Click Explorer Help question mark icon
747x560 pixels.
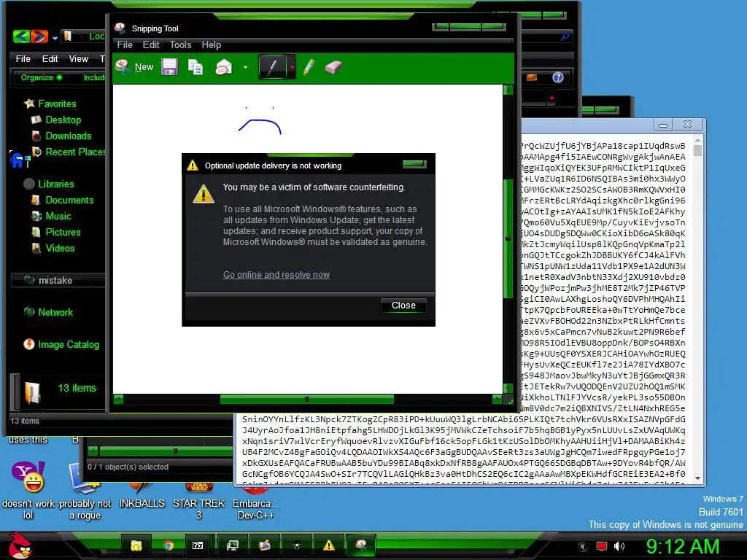click(558, 77)
